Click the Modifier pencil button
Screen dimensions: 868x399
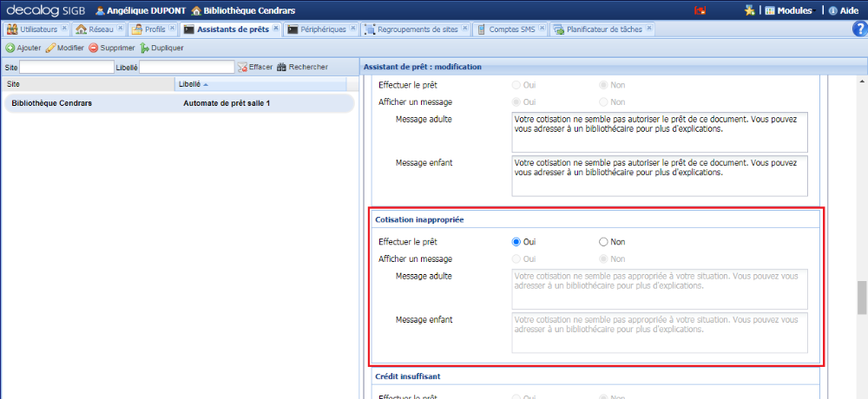click(x=65, y=48)
